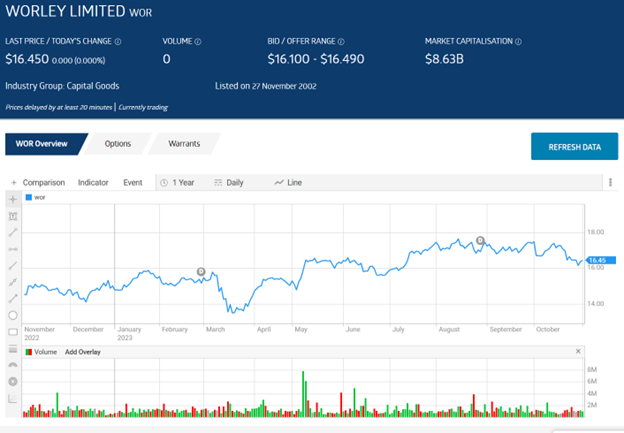Open the chart kebab menu
This screenshot has height=433, width=624.
[x=610, y=183]
